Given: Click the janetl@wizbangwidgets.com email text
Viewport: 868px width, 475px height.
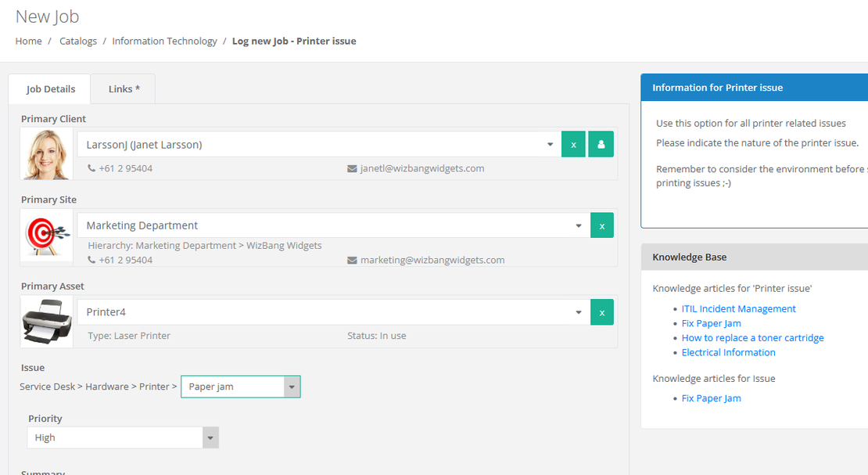Looking at the screenshot, I should point(421,168).
